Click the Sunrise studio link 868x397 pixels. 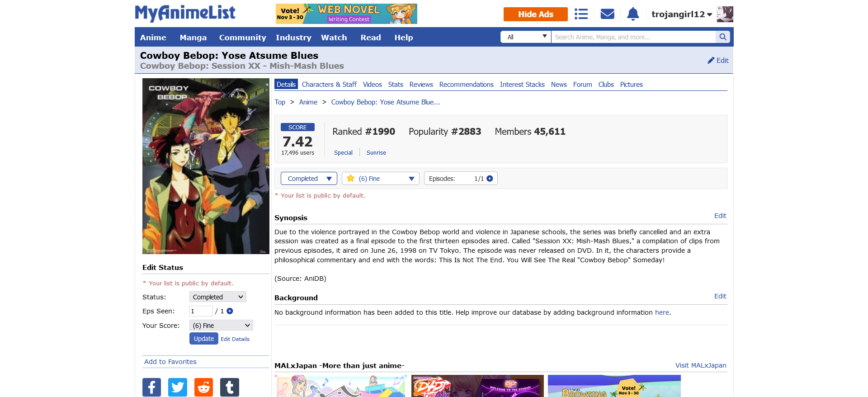pyautogui.click(x=376, y=153)
